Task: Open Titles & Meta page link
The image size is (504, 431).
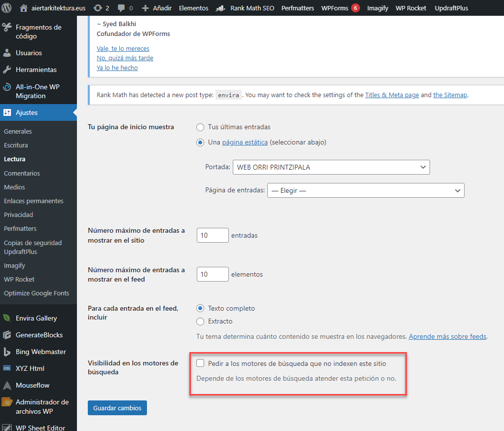Action: coord(392,95)
